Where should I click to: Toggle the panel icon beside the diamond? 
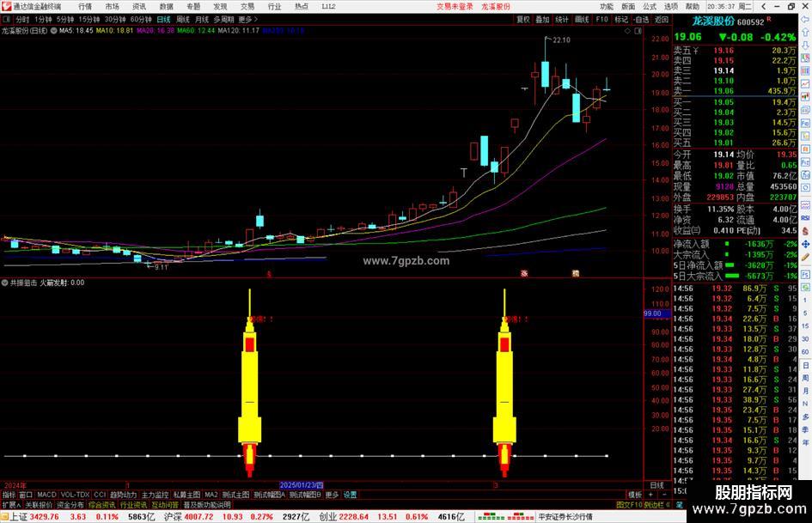pyautogui.click(x=638, y=31)
